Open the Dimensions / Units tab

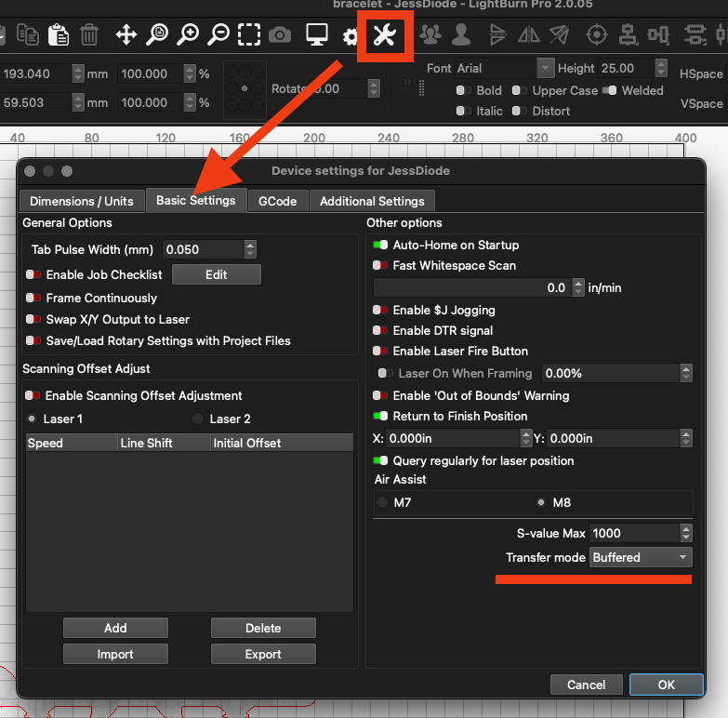[82, 201]
